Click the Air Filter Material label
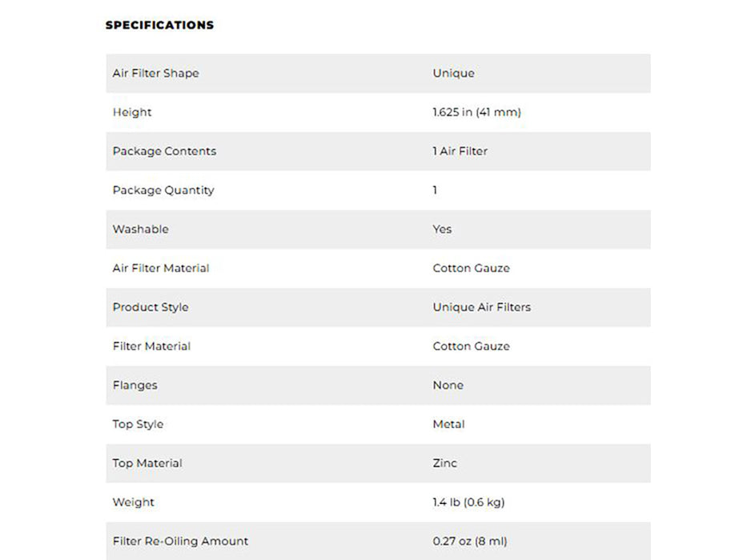This screenshot has width=747, height=560. [161, 269]
